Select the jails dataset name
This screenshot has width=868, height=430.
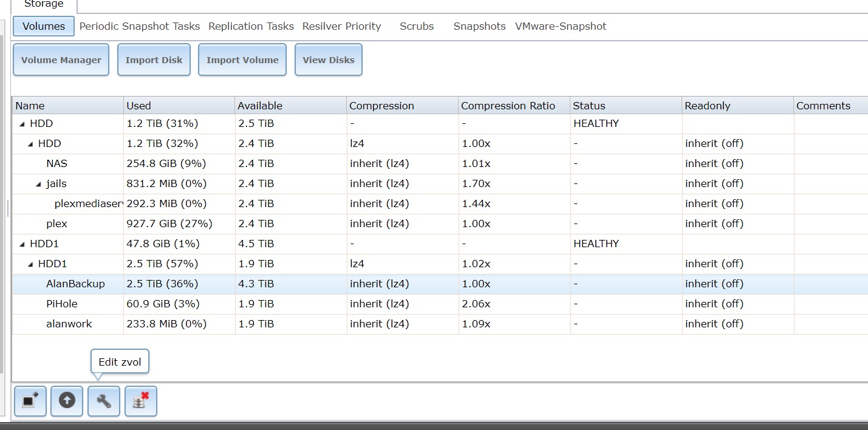pyautogui.click(x=56, y=183)
